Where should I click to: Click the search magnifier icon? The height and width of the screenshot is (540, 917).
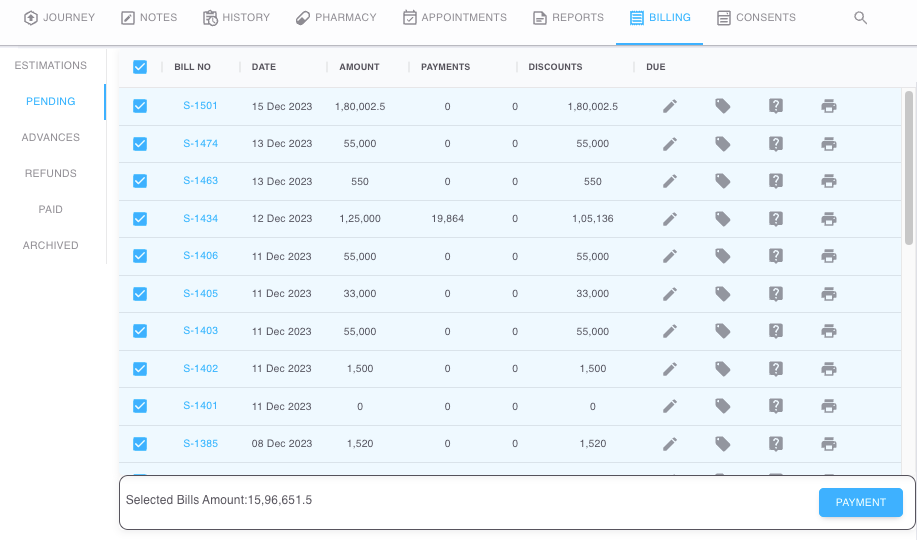pos(861,18)
